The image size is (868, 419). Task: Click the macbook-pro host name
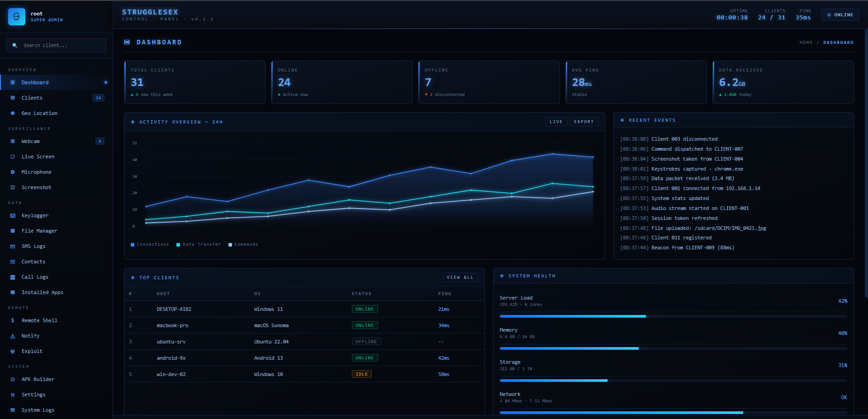click(x=172, y=325)
